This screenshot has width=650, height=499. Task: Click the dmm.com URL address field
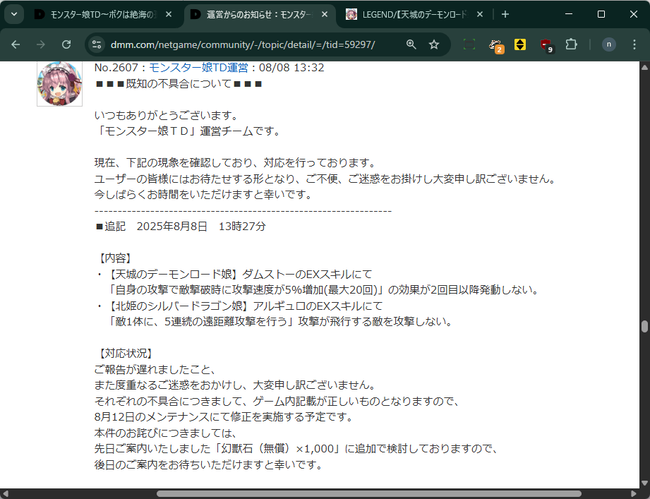(x=243, y=44)
